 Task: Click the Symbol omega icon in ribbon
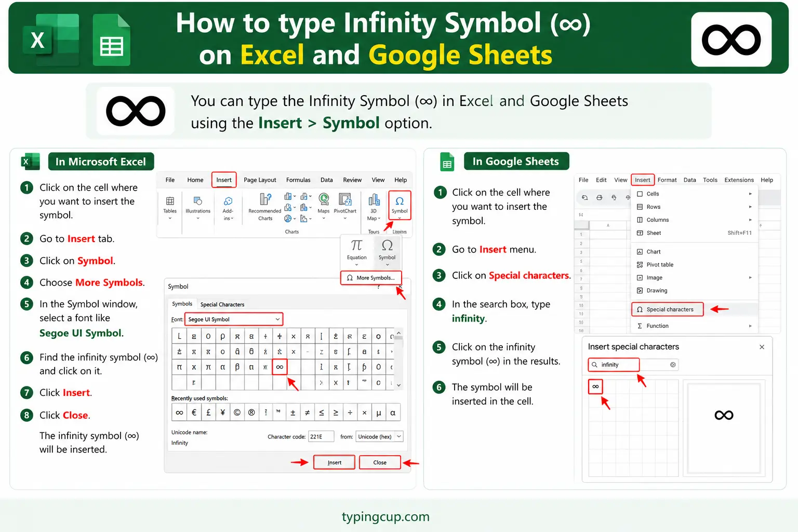[x=400, y=201]
